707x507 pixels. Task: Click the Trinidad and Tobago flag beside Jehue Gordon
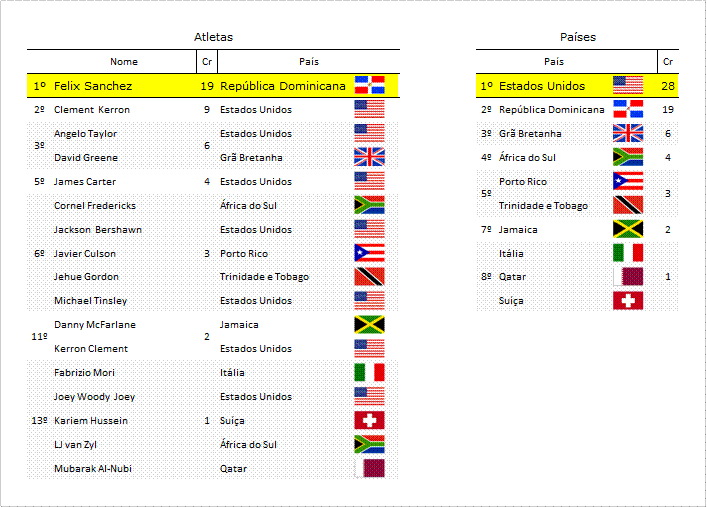click(x=369, y=277)
